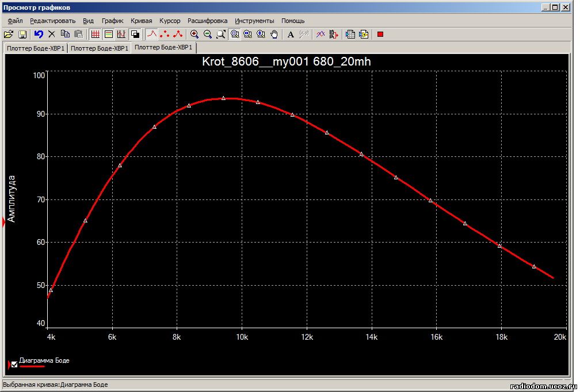This screenshot has width=580, height=392.
Task: Open the Вид menu
Action: pyautogui.click(x=88, y=21)
